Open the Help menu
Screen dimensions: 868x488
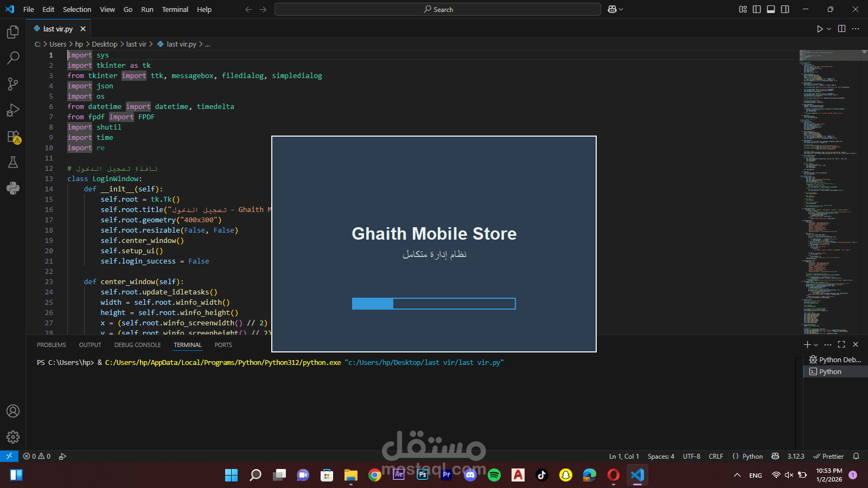[205, 9]
